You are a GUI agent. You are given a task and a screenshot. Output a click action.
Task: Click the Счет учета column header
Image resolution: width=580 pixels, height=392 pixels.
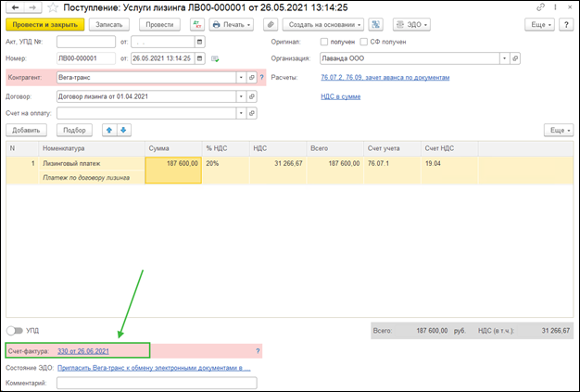pyautogui.click(x=393, y=148)
